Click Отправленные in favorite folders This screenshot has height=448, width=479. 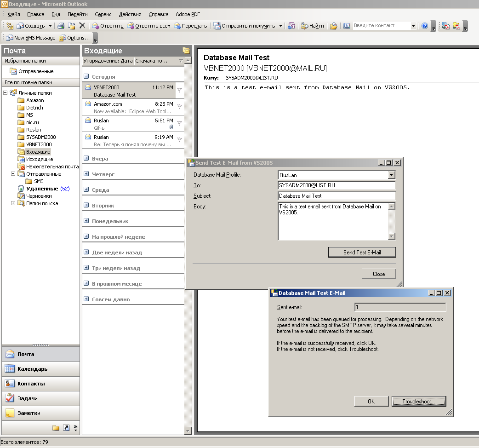pyautogui.click(x=32, y=71)
